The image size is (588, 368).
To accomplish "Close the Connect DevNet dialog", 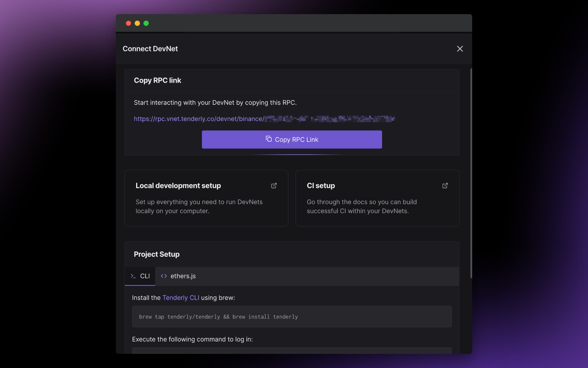I will [x=460, y=49].
